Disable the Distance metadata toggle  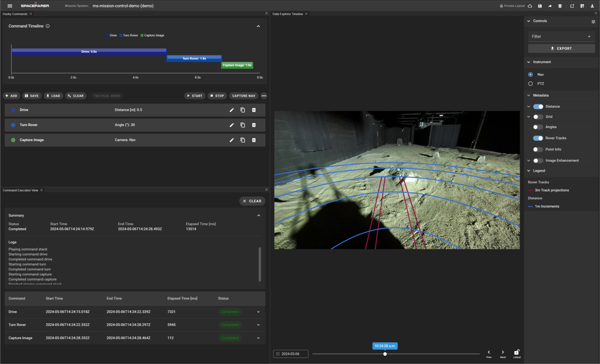pyautogui.click(x=538, y=107)
